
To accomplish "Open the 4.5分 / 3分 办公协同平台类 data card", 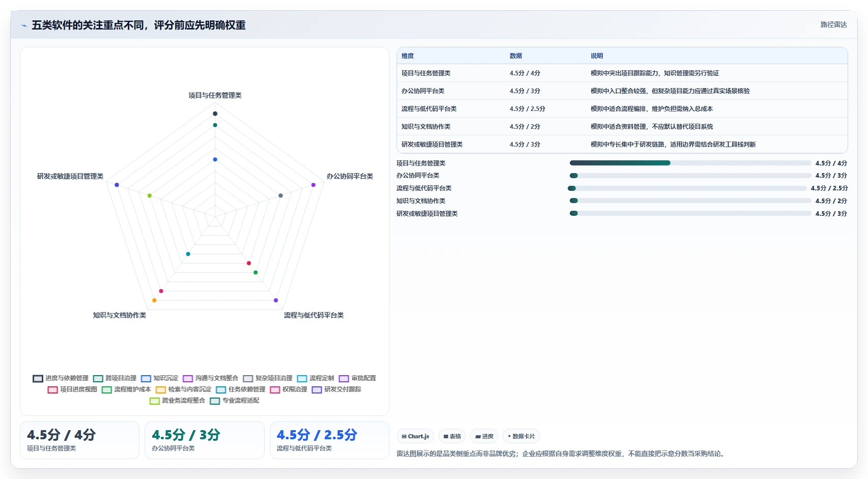I will (204, 440).
